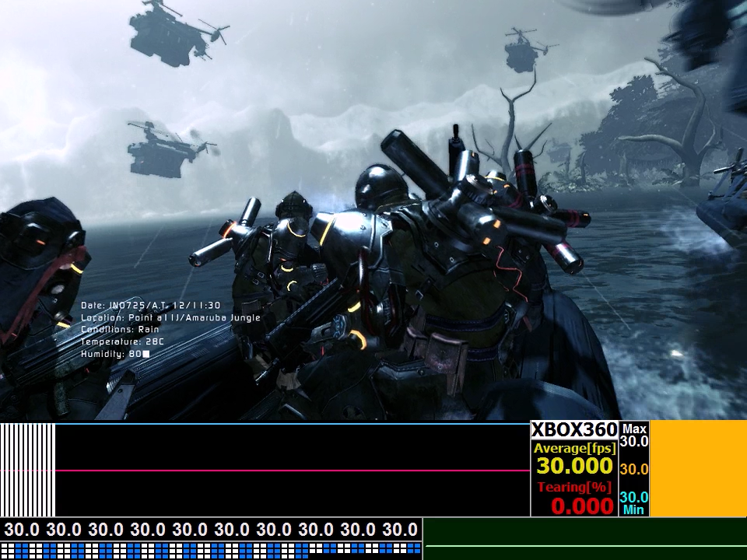Viewport: 747px width, 560px height.
Task: Click the Max label
Action: pyautogui.click(x=635, y=429)
